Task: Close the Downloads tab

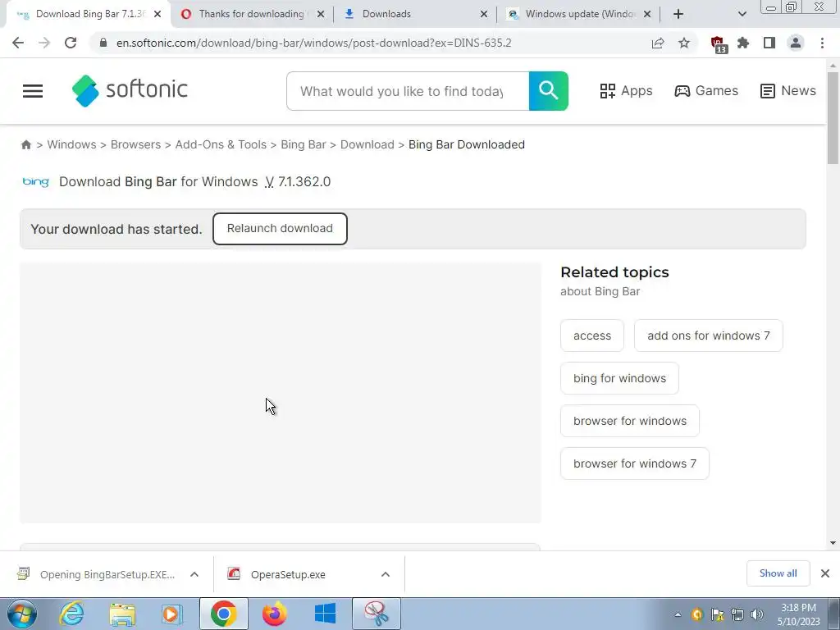Action: pyautogui.click(x=484, y=14)
